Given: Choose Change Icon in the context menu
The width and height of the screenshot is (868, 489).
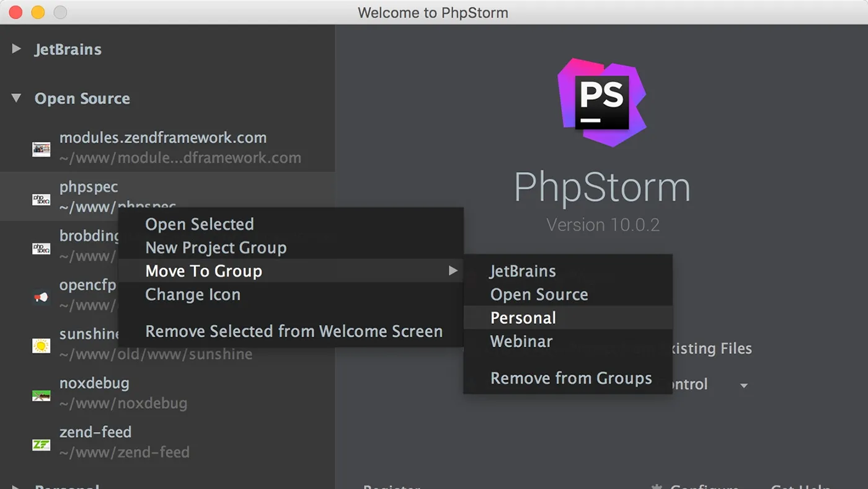Looking at the screenshot, I should [193, 295].
